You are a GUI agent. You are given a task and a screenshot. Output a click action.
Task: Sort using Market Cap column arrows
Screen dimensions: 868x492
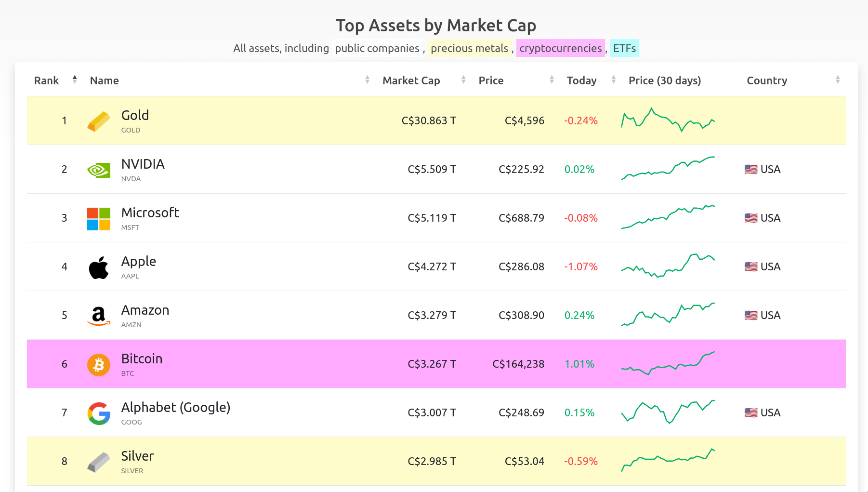click(x=463, y=80)
